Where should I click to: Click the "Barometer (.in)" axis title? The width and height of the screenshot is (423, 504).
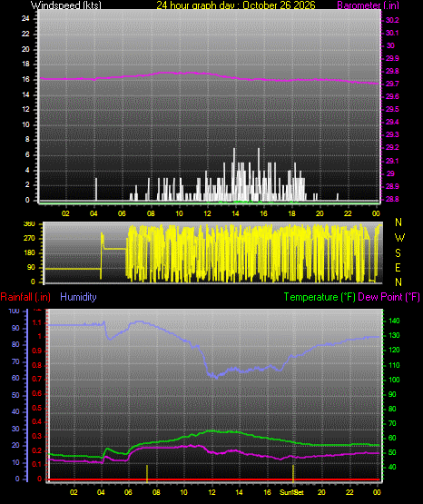pos(368,5)
